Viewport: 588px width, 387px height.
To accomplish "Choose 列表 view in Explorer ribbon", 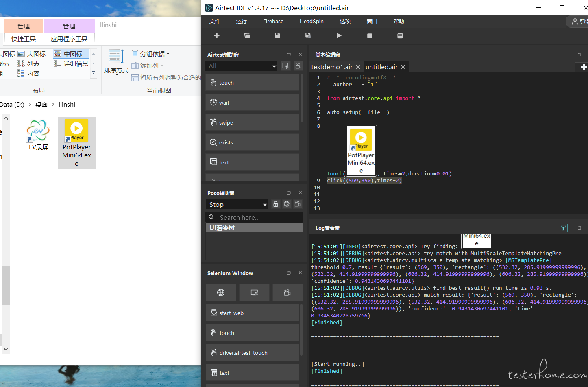I will click(x=28, y=63).
